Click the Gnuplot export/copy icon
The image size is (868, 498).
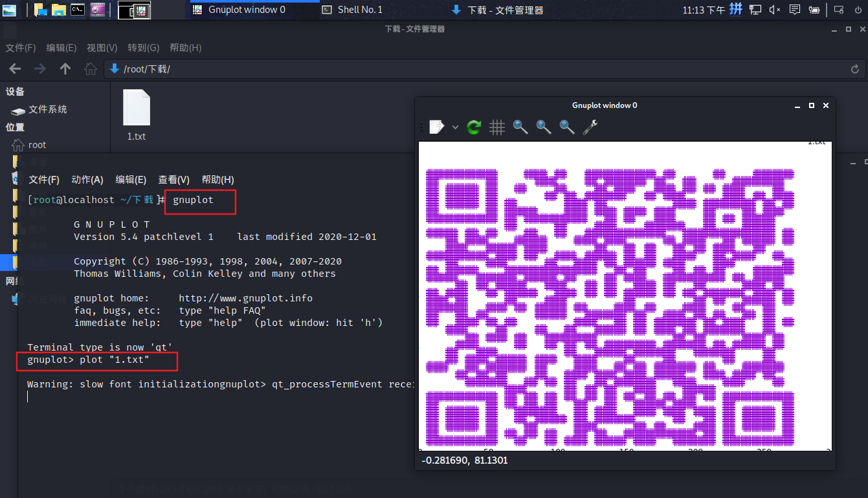437,127
